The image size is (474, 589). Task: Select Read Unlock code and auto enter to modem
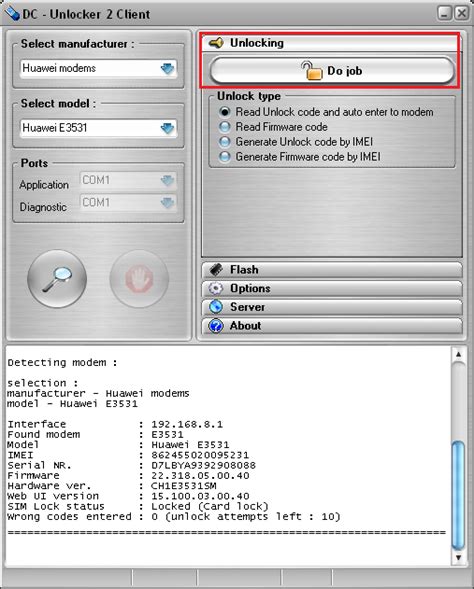pos(326,112)
